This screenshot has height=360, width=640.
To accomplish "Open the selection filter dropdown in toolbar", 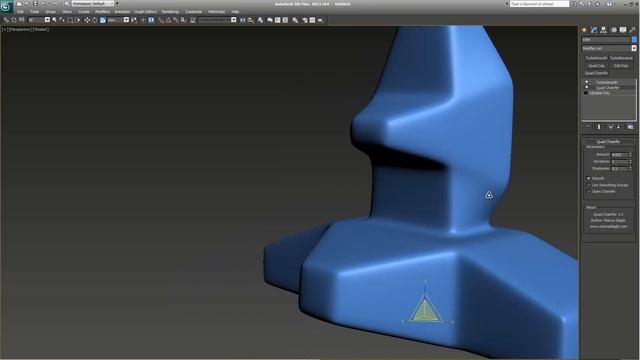I will point(39,20).
